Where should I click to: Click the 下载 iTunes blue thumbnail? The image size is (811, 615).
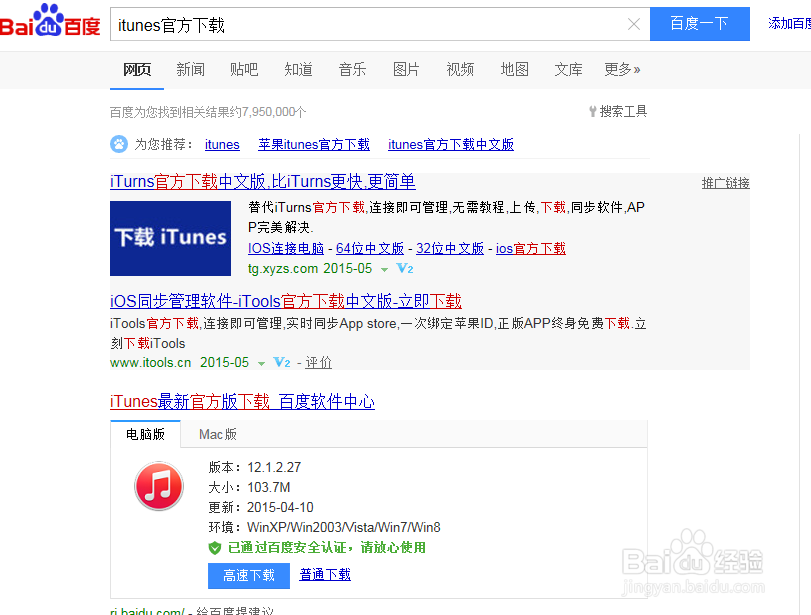point(171,238)
